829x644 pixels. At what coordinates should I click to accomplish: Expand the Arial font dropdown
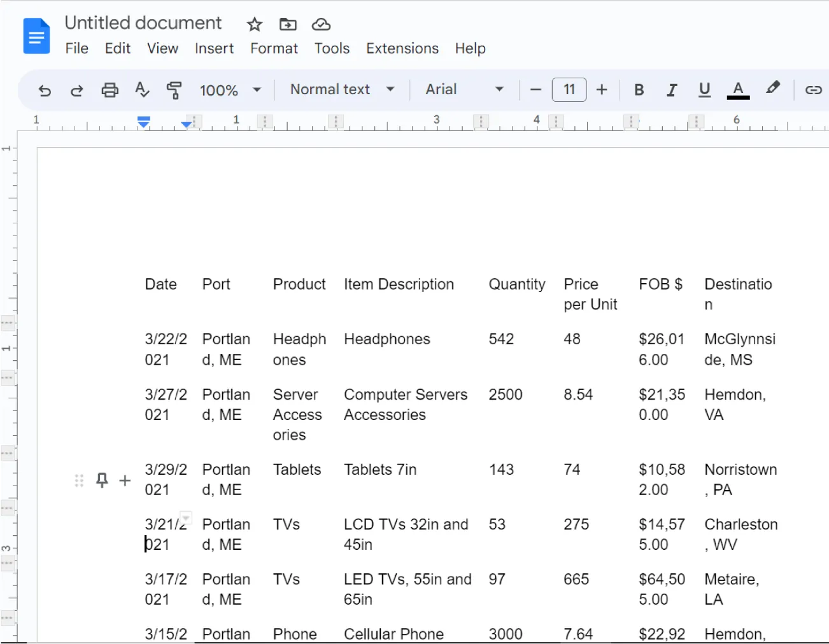(x=465, y=90)
